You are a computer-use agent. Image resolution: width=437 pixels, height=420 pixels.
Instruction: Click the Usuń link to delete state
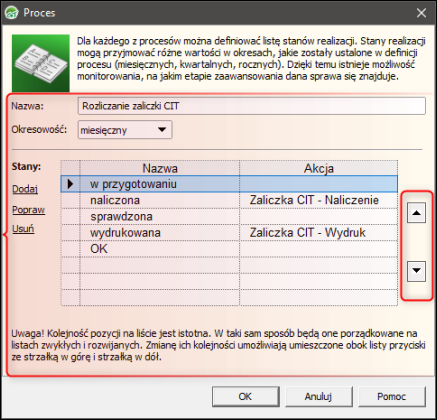[23, 229]
